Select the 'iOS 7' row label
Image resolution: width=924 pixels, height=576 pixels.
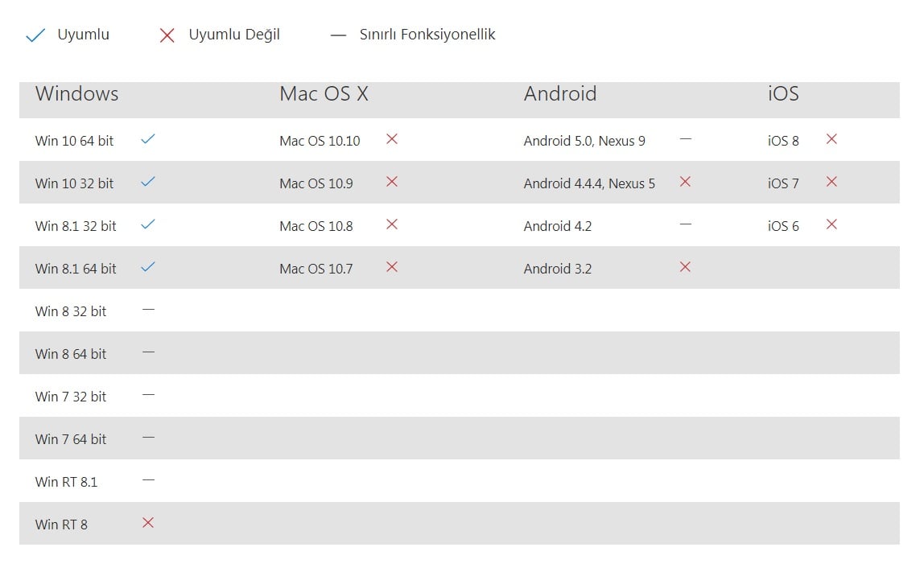[x=783, y=183]
